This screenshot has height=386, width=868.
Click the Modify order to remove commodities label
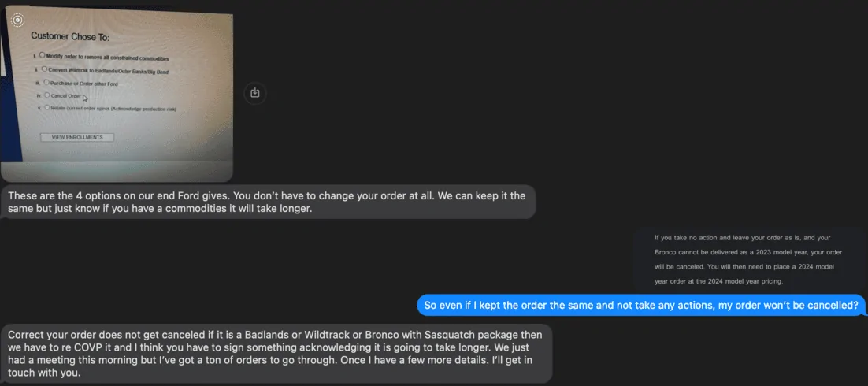click(107, 58)
